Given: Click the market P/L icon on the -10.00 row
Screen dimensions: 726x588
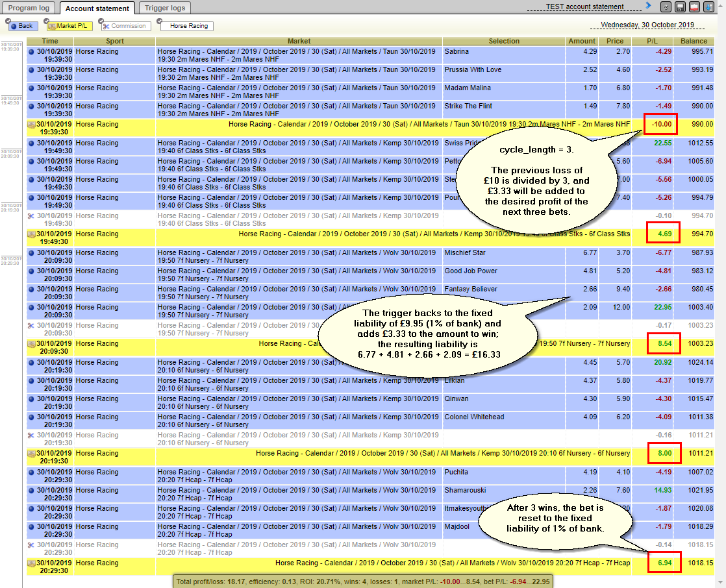Looking at the screenshot, I should tap(31, 124).
